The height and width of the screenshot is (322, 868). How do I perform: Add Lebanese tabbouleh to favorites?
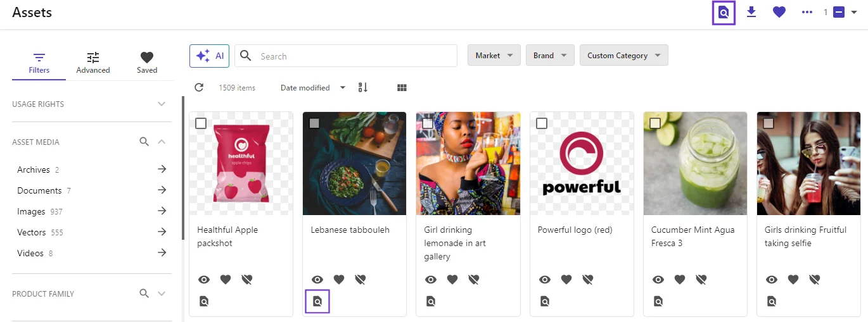coord(339,279)
